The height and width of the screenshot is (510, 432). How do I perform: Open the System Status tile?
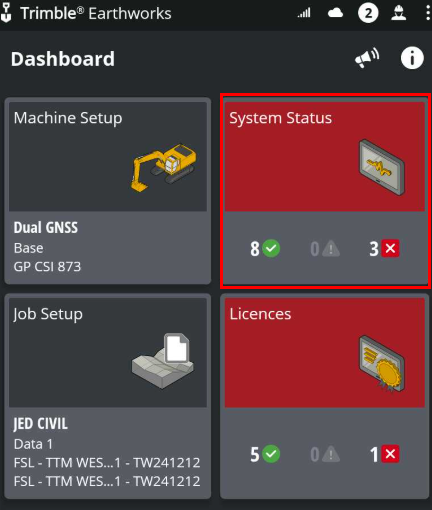click(325, 191)
